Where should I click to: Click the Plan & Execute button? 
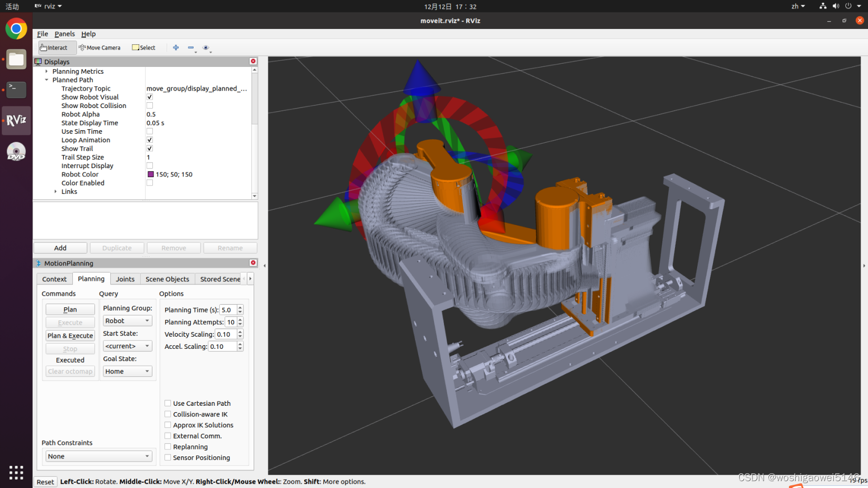point(70,335)
